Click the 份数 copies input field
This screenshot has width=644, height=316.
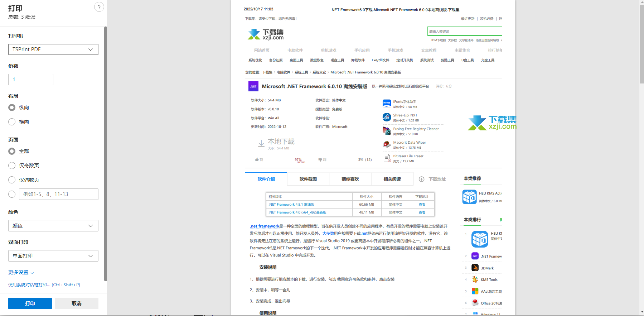31,80
